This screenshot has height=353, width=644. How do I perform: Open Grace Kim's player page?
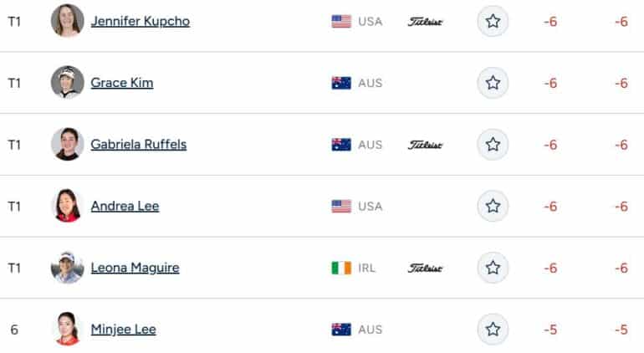122,83
